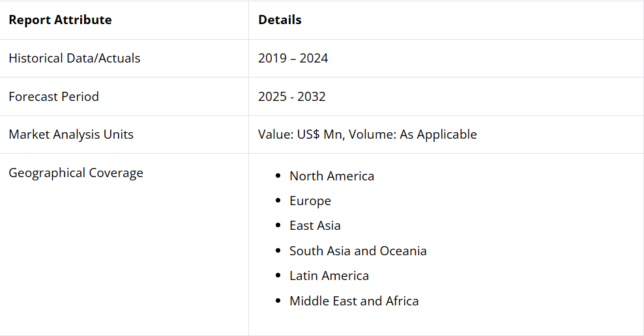The image size is (644, 336).
Task: Click the bullet beside East Asia
Action: coord(278,226)
